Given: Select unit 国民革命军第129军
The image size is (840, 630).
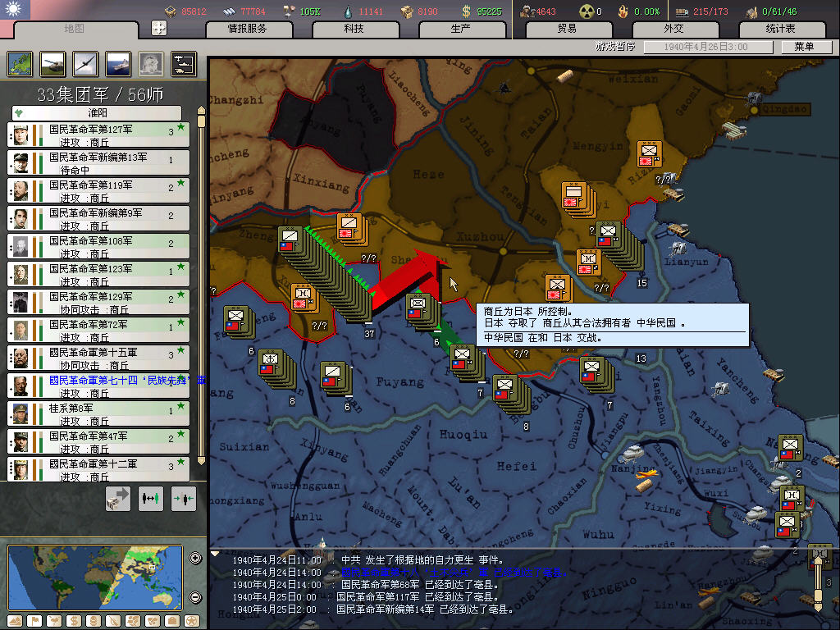Looking at the screenshot, I should [x=98, y=302].
